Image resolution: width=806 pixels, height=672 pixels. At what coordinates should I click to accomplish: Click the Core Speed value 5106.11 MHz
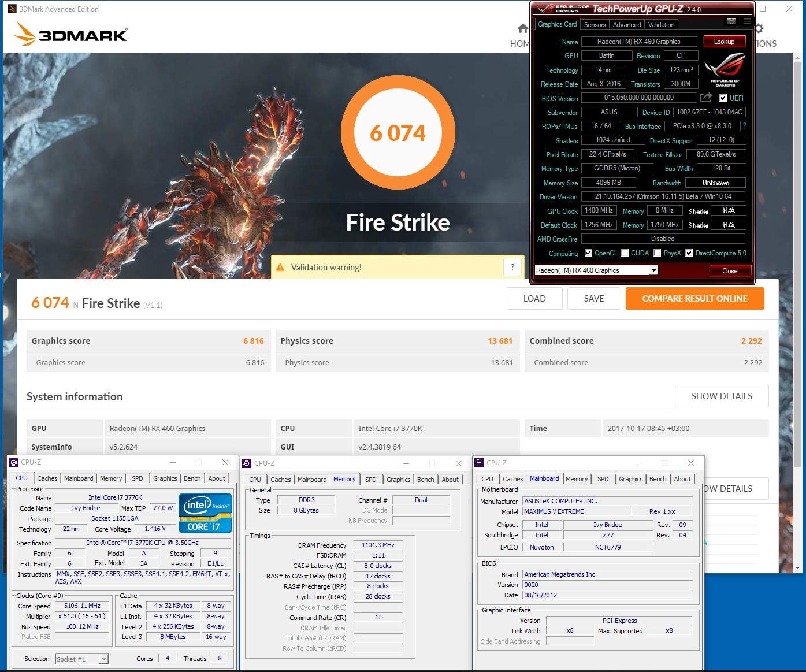click(82, 606)
